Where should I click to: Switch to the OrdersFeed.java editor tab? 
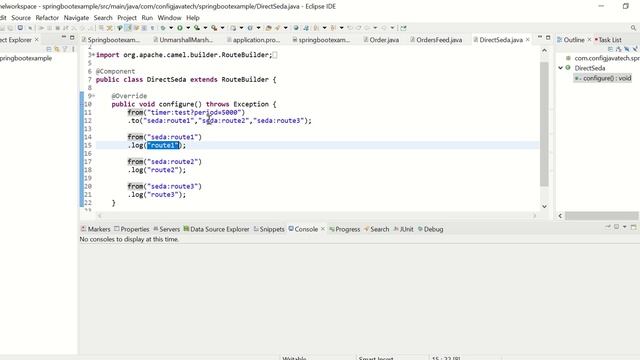(436, 40)
